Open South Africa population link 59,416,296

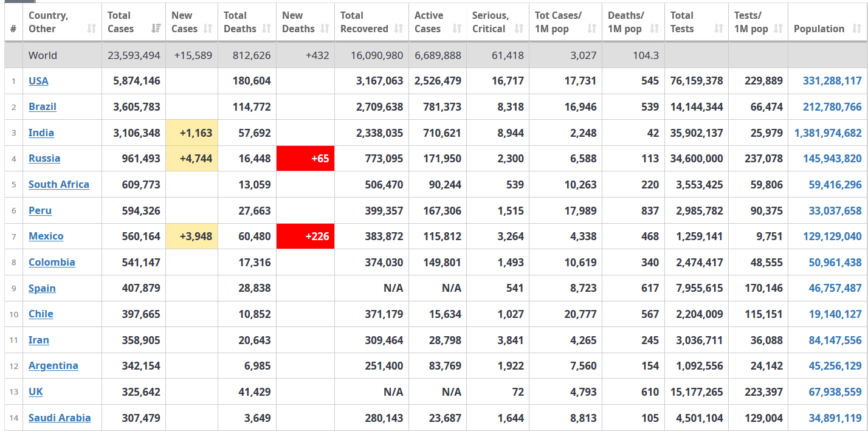click(835, 184)
